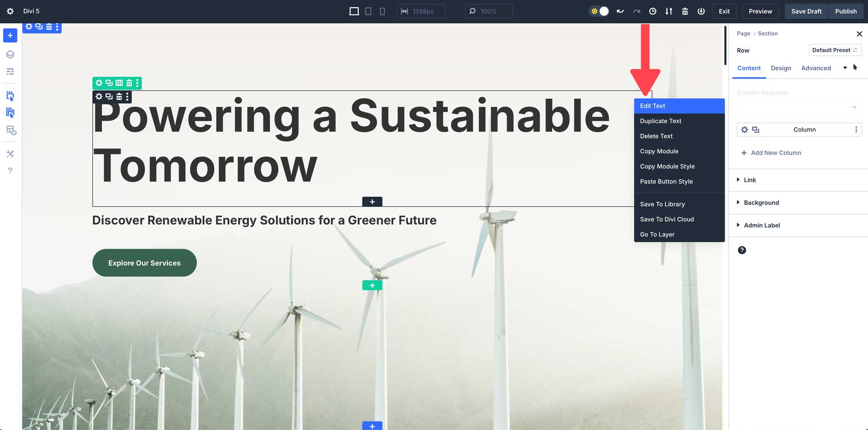Click Add New Column link
Screen dimensions: 868x430
(771, 153)
